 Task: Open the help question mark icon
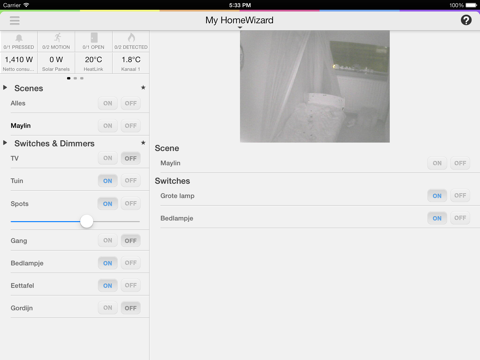[466, 20]
